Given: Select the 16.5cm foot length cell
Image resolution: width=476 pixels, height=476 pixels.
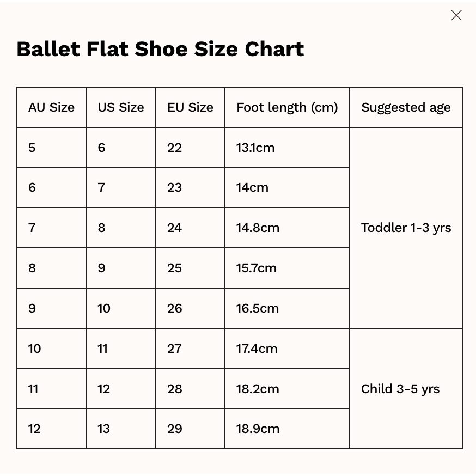Looking at the screenshot, I should (x=287, y=308).
